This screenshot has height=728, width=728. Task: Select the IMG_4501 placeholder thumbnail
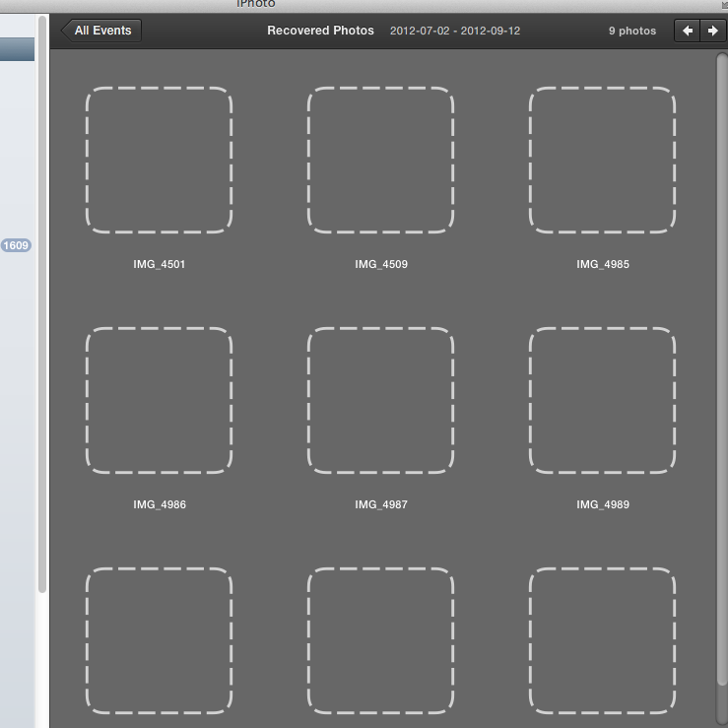click(x=159, y=160)
